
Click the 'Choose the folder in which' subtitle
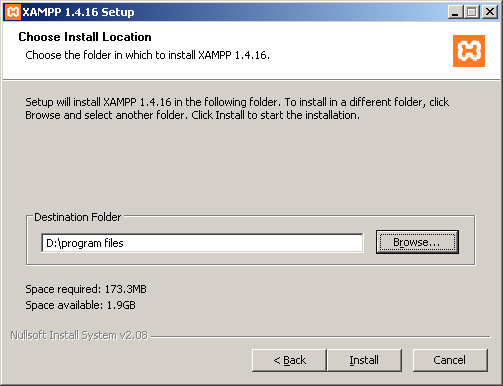coord(147,55)
